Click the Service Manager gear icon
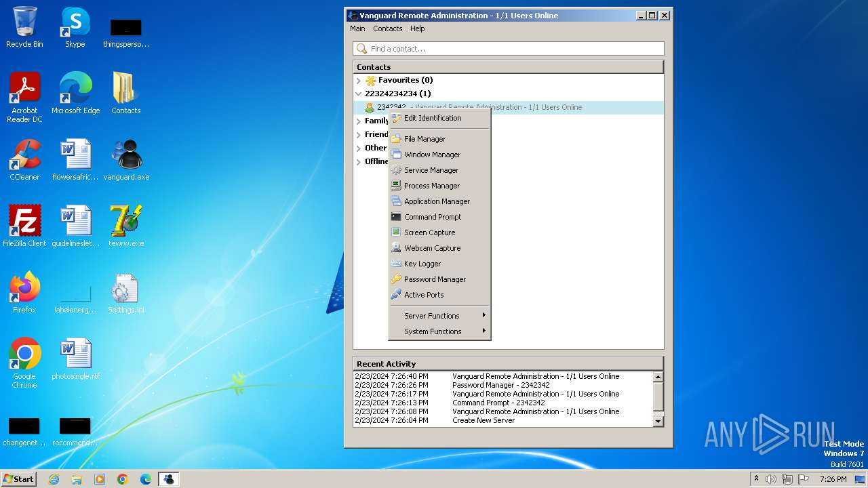This screenshot has height=488, width=868. (x=396, y=170)
